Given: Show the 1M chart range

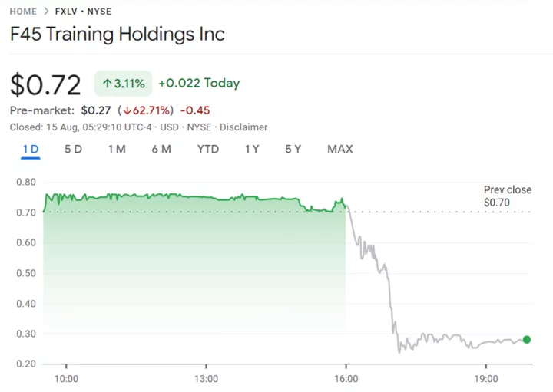Looking at the screenshot, I should (x=117, y=149).
